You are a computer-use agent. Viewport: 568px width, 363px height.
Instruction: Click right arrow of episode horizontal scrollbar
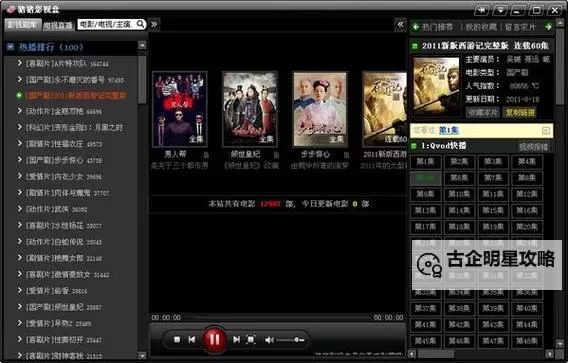coord(550,354)
